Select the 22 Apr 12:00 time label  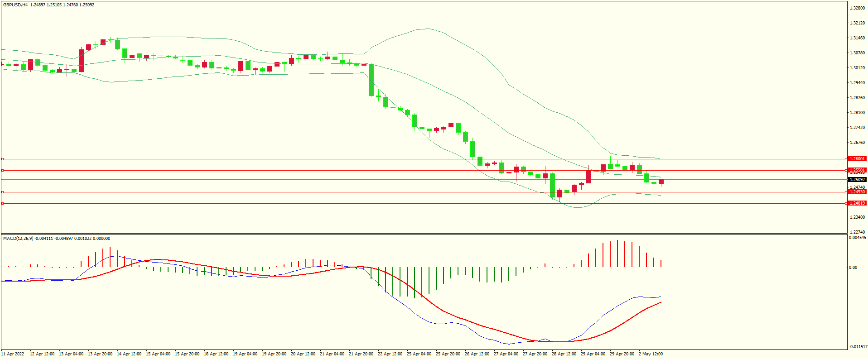390,354
